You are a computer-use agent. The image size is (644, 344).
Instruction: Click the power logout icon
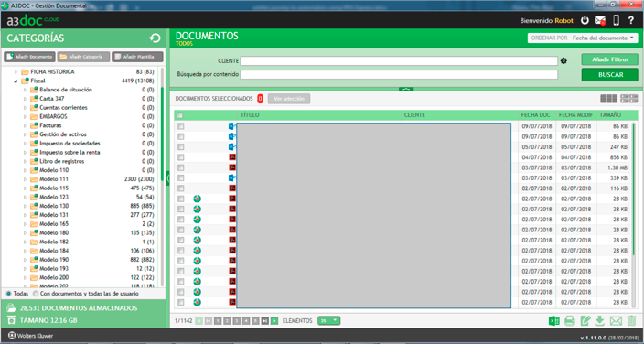(x=585, y=20)
